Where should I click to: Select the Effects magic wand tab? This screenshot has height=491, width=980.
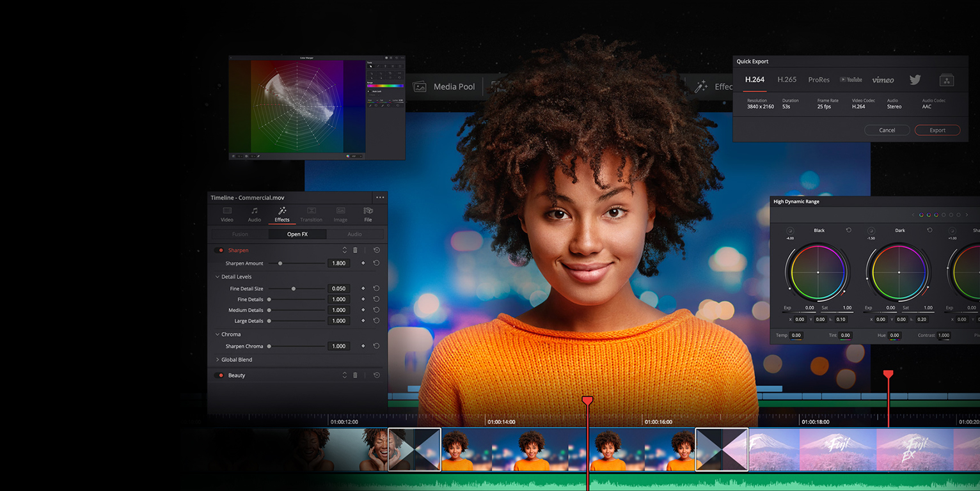[x=282, y=211]
